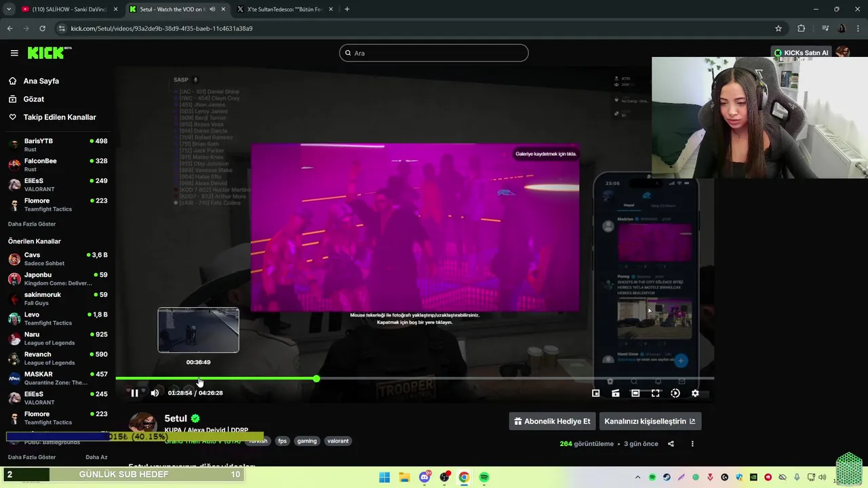Click KICKs Satın Al button
Viewport: 868px width, 488px height.
(802, 53)
